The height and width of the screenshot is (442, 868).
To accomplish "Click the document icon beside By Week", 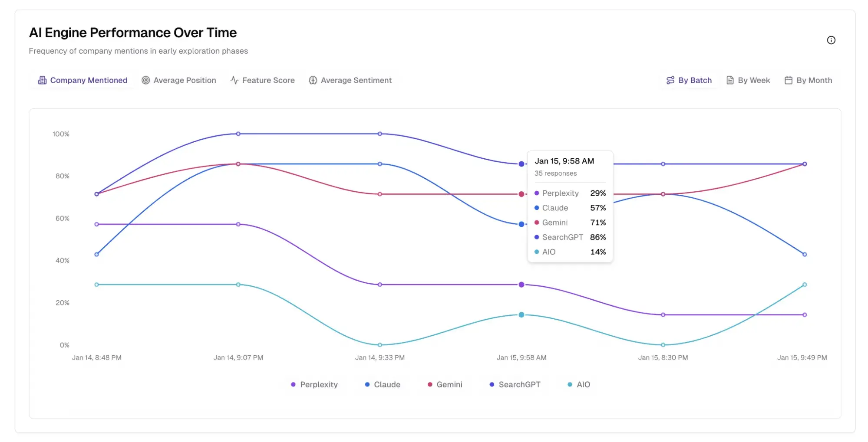I will (x=730, y=80).
